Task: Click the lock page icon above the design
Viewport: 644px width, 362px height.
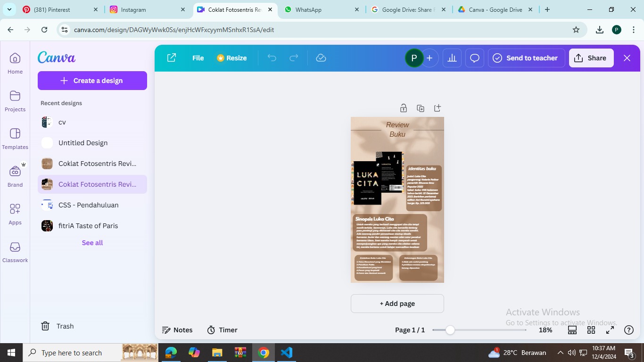Action: tap(403, 108)
